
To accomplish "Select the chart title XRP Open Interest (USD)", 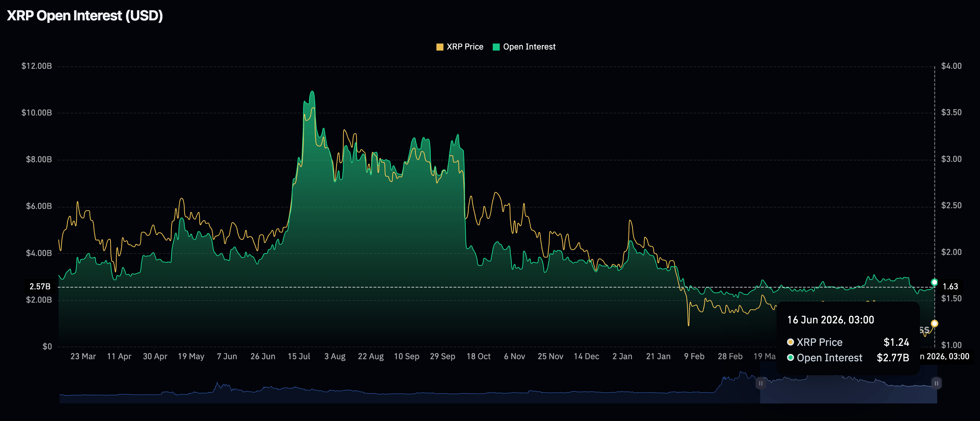I will pyautogui.click(x=85, y=15).
